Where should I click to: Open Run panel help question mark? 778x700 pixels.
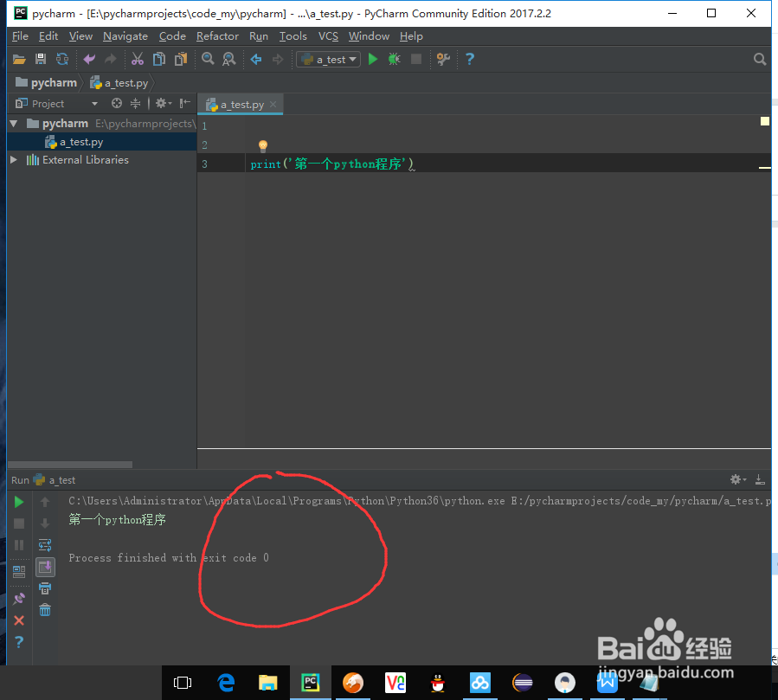(19, 642)
